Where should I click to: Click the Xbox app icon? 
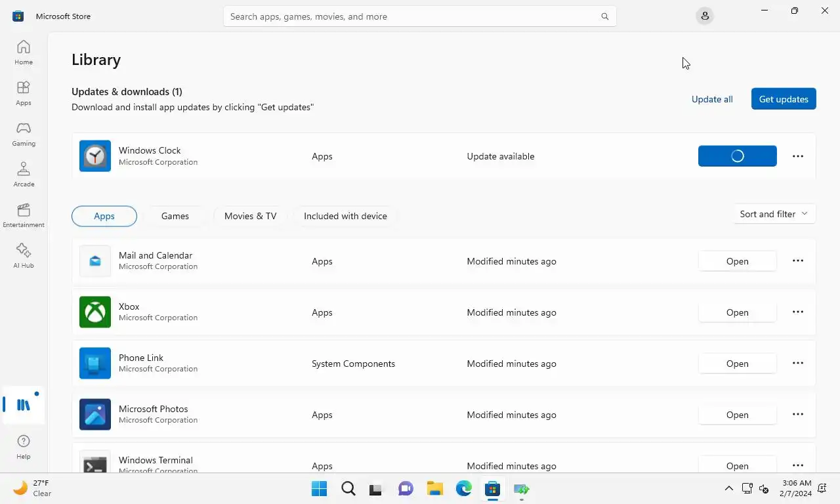point(95,312)
